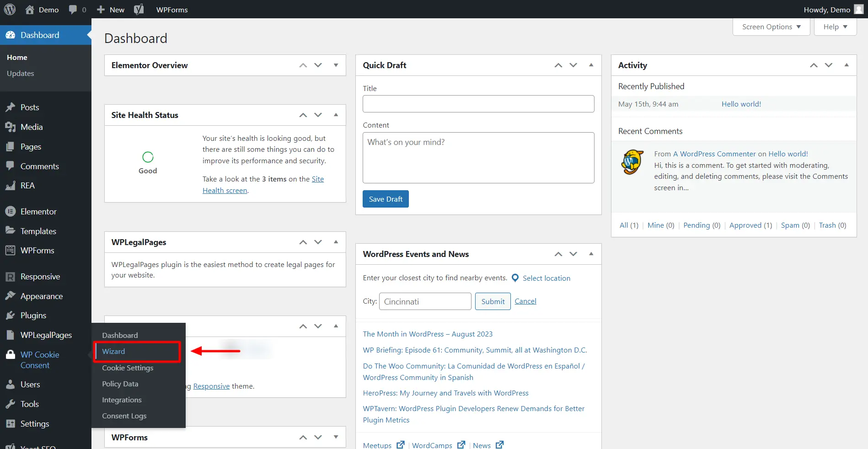Open the Tools menu in sidebar
The width and height of the screenshot is (868, 449).
click(29, 404)
